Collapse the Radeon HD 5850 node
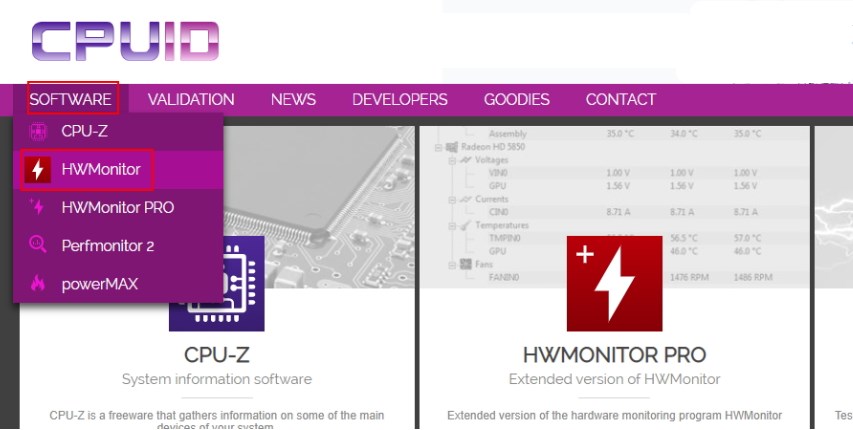This screenshot has height=430, width=853. pyautogui.click(x=438, y=148)
